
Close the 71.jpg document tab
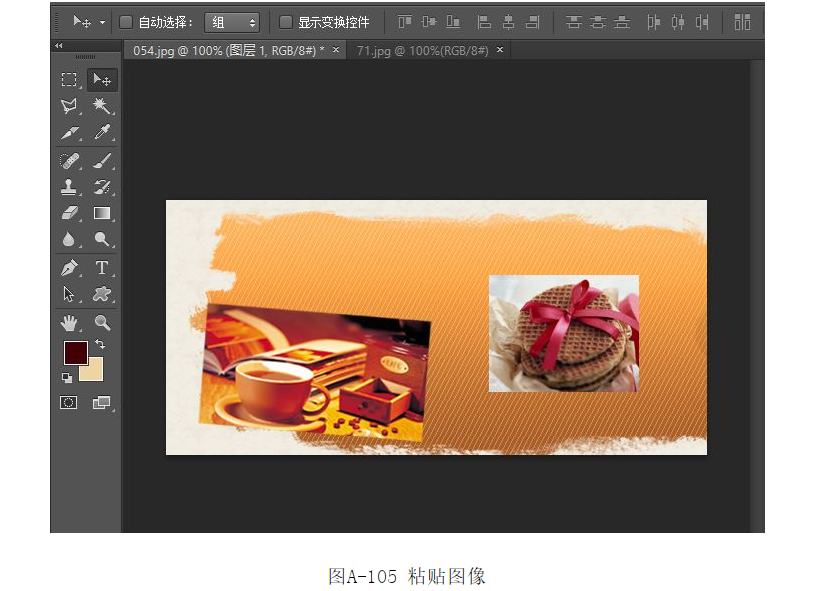(499, 50)
